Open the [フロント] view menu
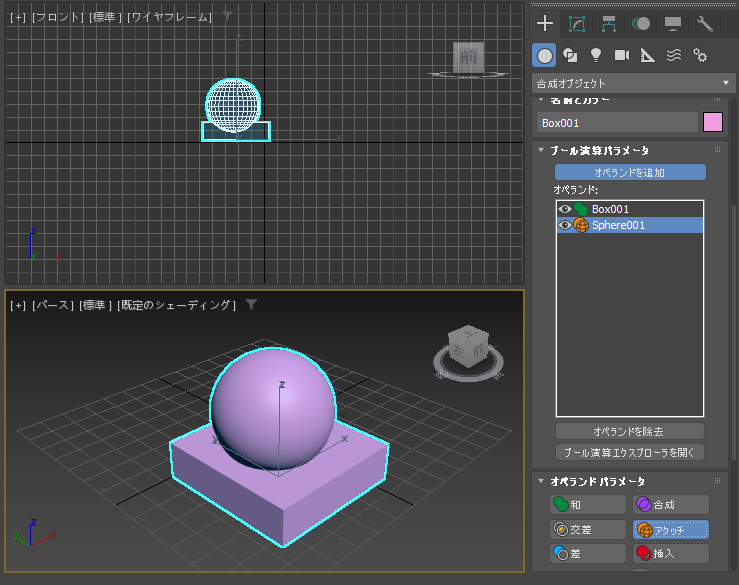 coord(57,17)
